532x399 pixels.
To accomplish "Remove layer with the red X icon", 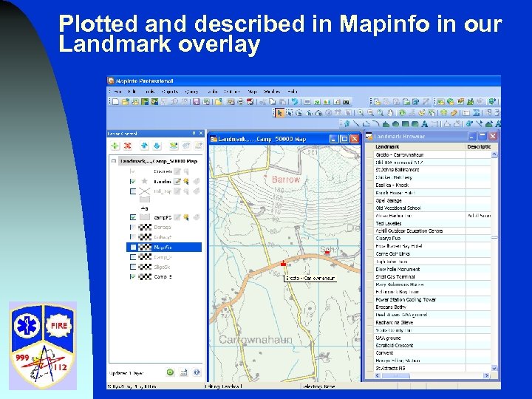I will 127,146.
